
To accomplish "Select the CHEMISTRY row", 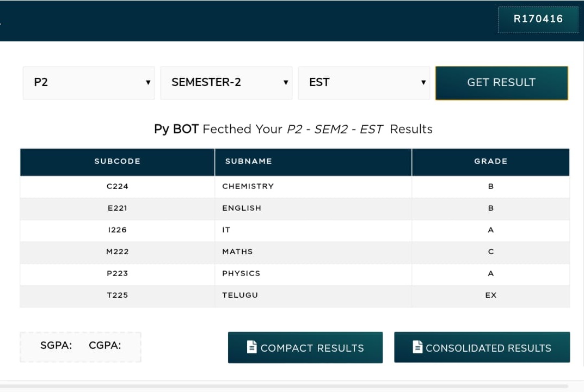I will point(294,186).
